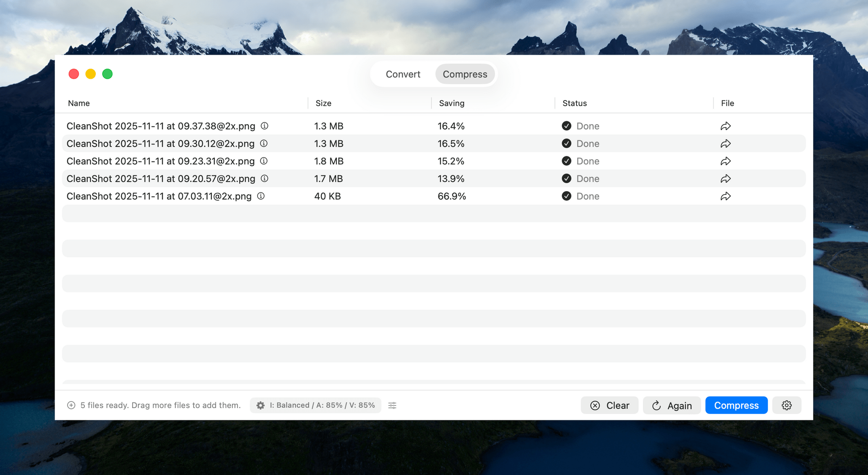Sort files by Saving column header
Screen dimensions: 868x475
point(451,103)
